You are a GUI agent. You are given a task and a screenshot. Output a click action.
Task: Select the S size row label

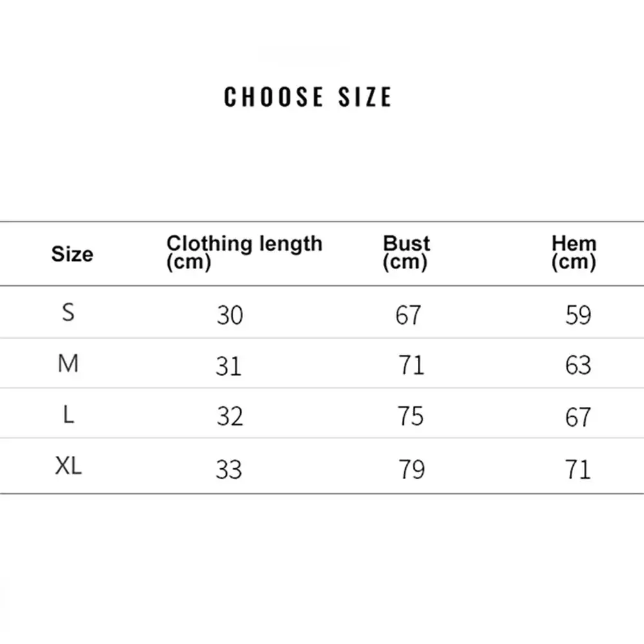(68, 313)
